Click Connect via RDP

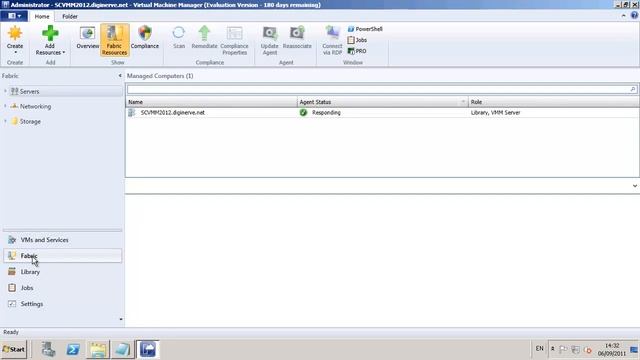[332, 40]
